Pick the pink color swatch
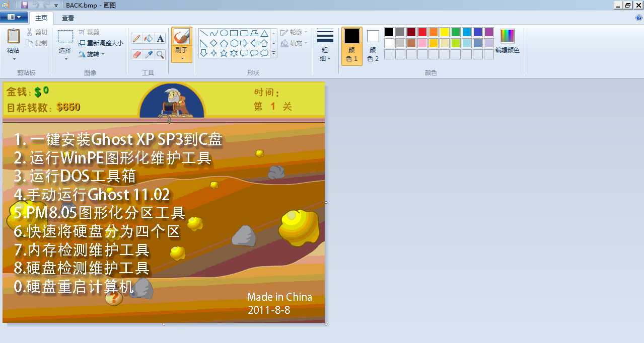 point(422,43)
